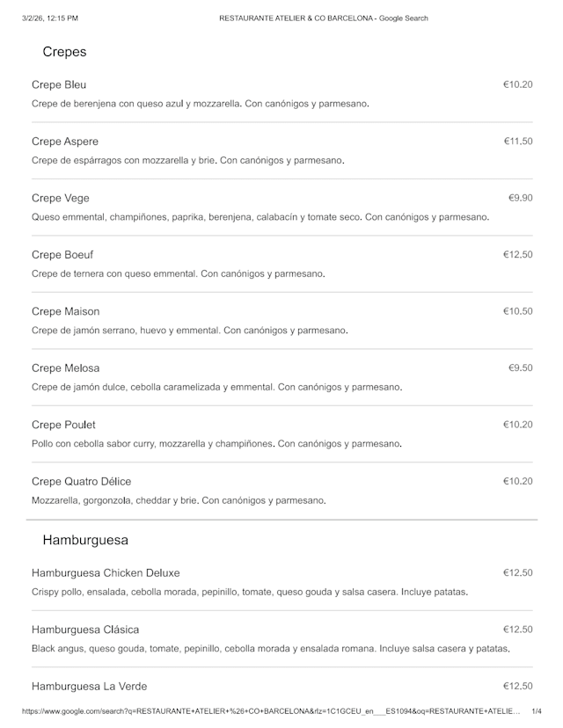563x728 pixels.
Task: Select the Crepe Aspere item name
Action: [x=65, y=142]
